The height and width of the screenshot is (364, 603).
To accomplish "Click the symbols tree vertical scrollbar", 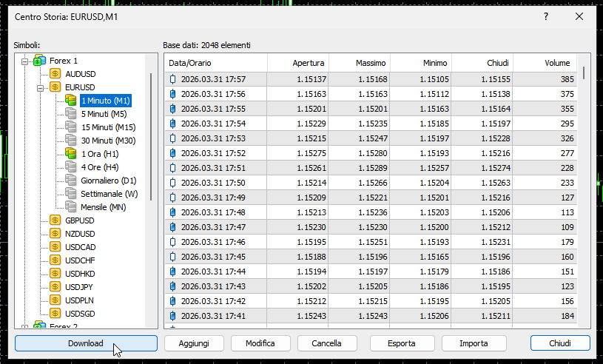I will [151, 136].
